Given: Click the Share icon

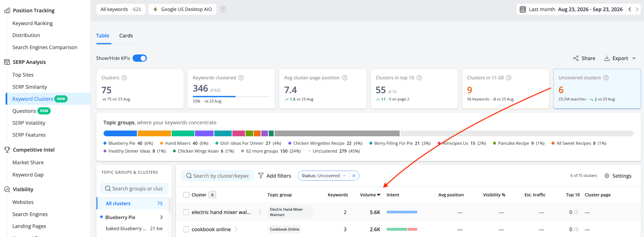Looking at the screenshot, I should 576,58.
